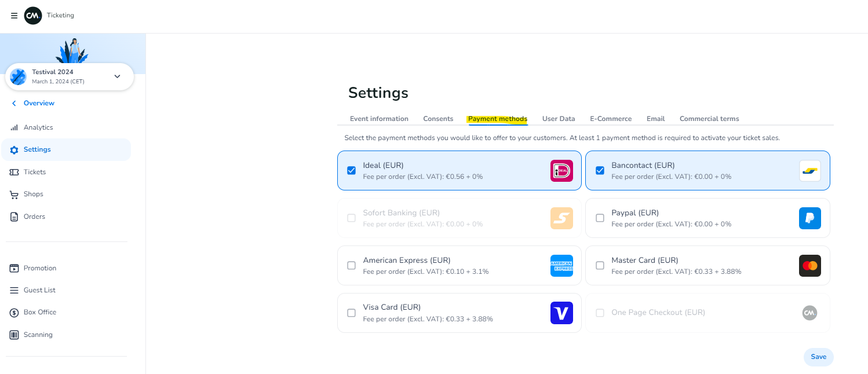Viewport: 868px width, 374px height.
Task: Click the Save button
Action: [x=818, y=357]
